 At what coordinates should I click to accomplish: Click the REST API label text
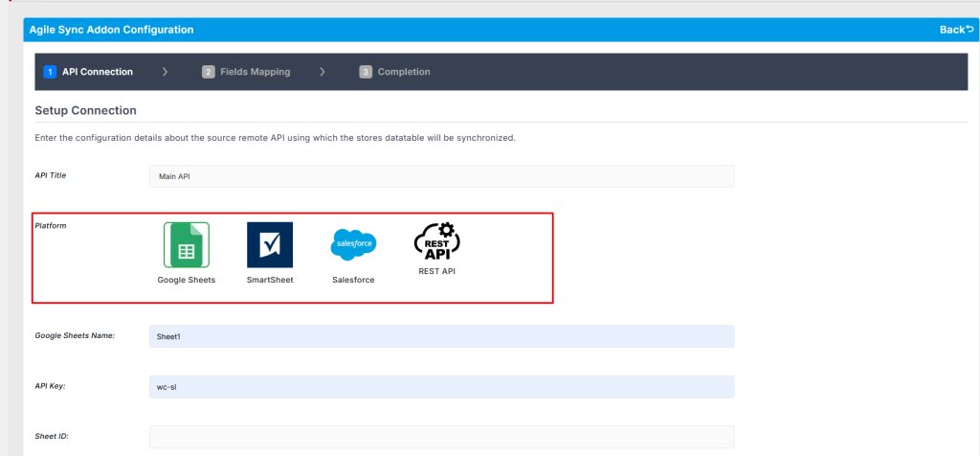point(436,271)
